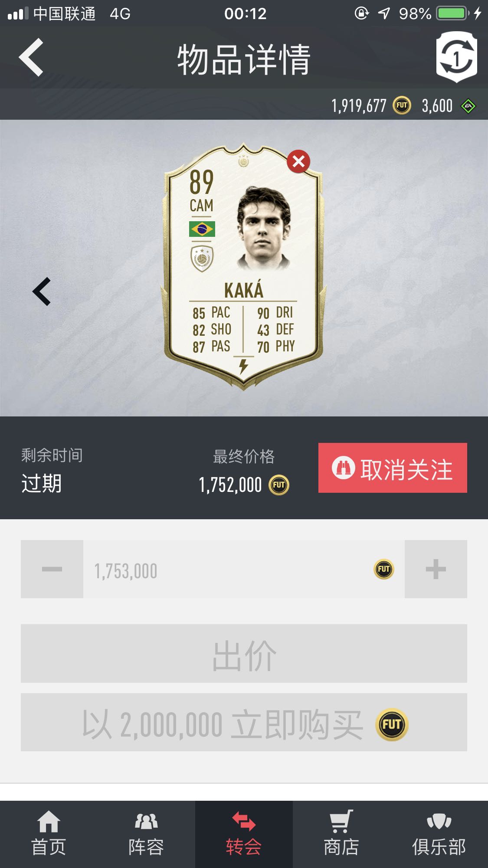Click the red X on Kaká card
The width and height of the screenshot is (488, 868).
298,161
